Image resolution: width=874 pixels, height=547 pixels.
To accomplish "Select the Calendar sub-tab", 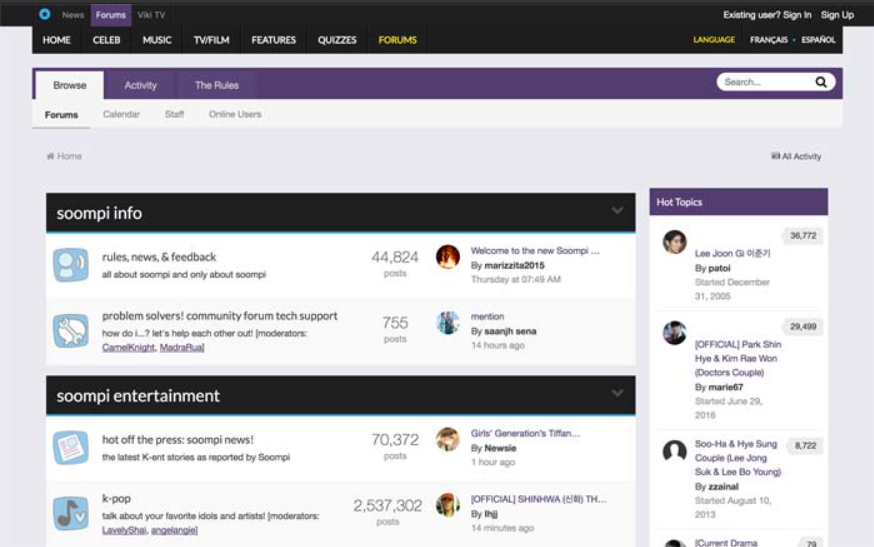I will pos(121,115).
